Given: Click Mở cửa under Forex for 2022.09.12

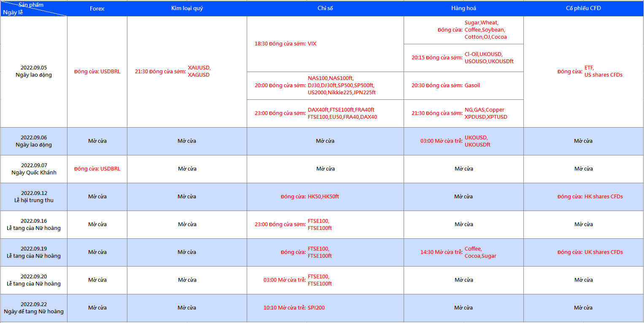Looking at the screenshot, I should 97,197.
